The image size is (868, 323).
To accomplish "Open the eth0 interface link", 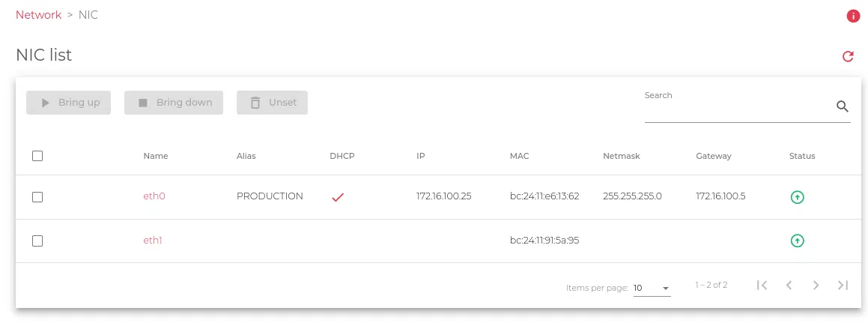I will coord(154,196).
